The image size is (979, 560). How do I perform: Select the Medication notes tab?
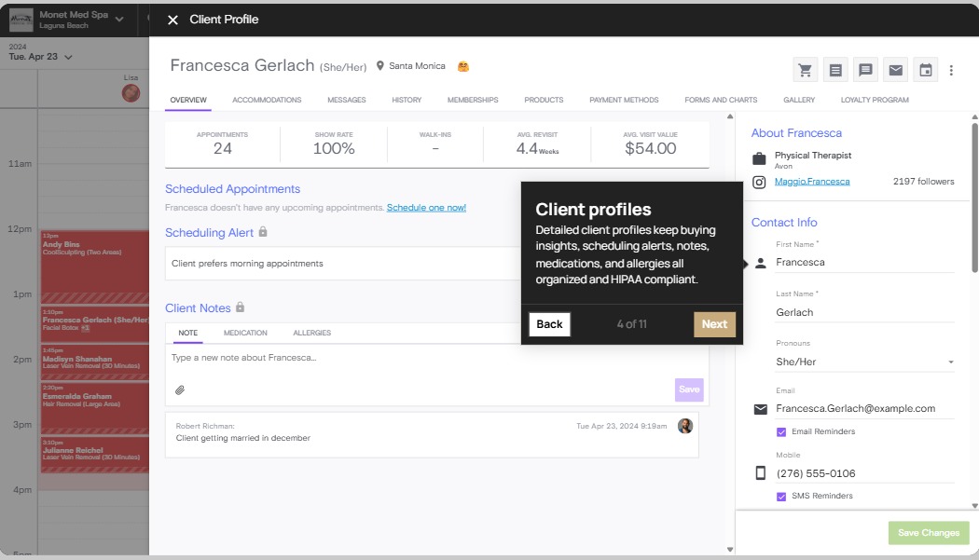coord(245,333)
